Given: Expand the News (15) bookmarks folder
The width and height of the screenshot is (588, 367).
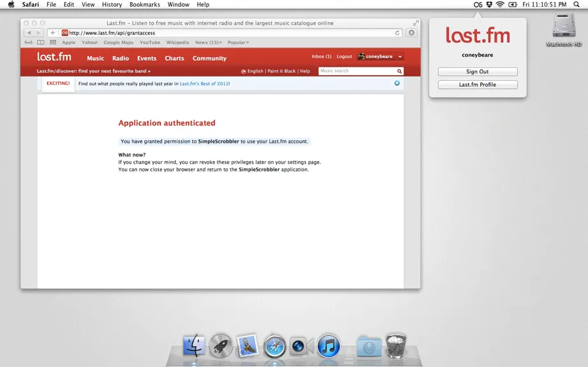Looking at the screenshot, I should pyautogui.click(x=209, y=42).
